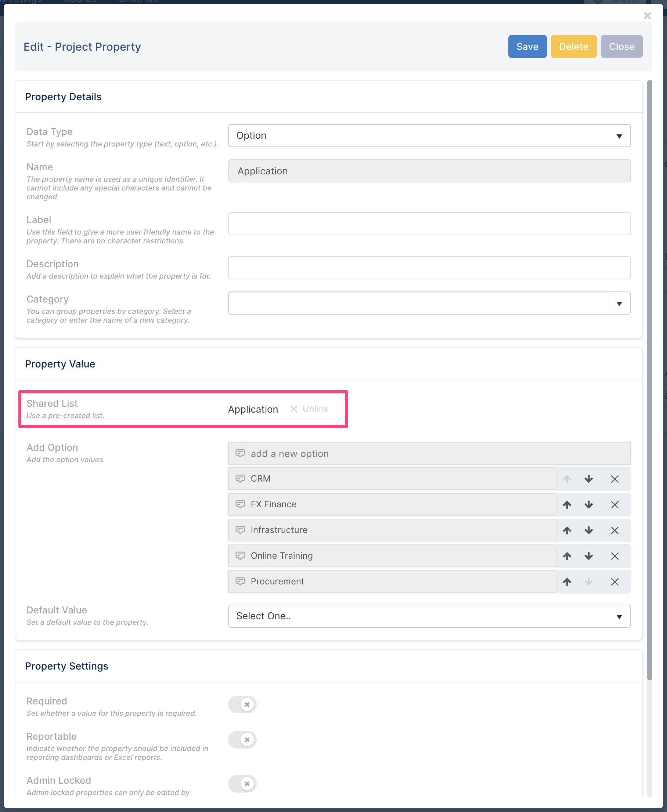Screen dimensions: 667x812
Task: Select the CRM option text
Action: pos(260,479)
